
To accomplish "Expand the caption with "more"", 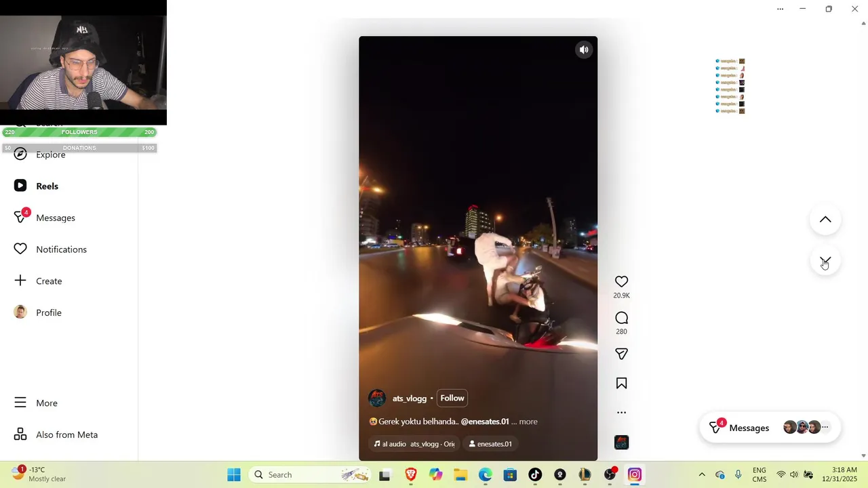I will click(x=528, y=422).
